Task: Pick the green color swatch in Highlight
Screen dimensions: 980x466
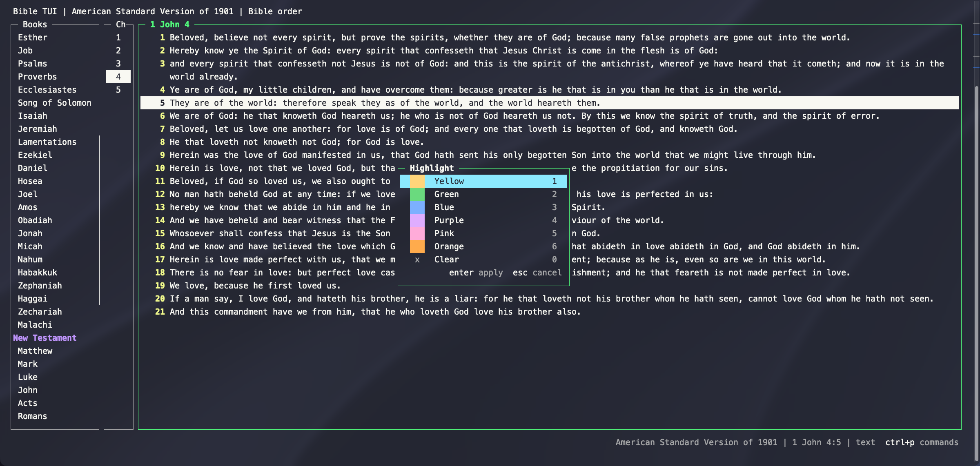Action: pyautogui.click(x=417, y=194)
